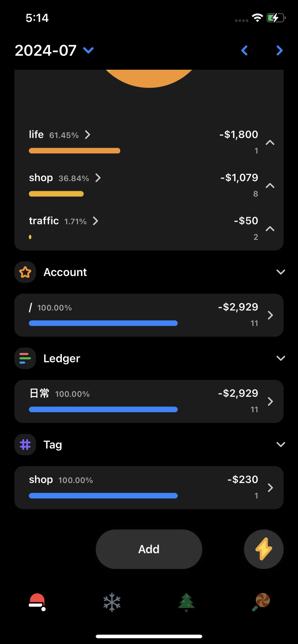298x644 pixels.
Task: Go to next month with right arrow
Action: pos(279,50)
